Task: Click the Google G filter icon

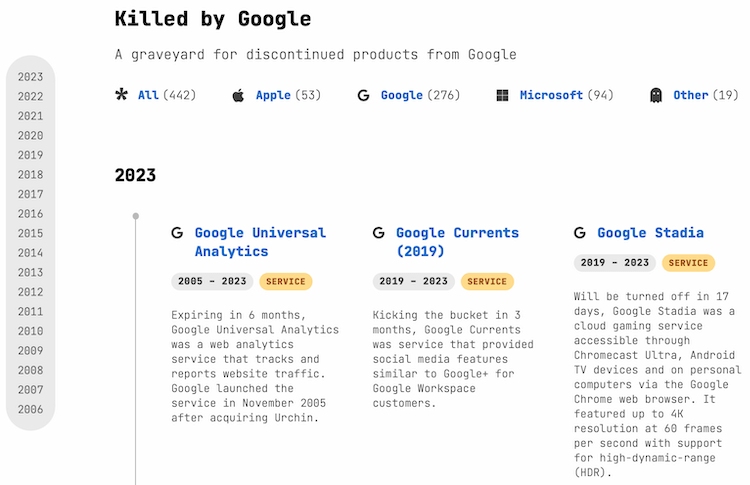Action: [x=364, y=95]
